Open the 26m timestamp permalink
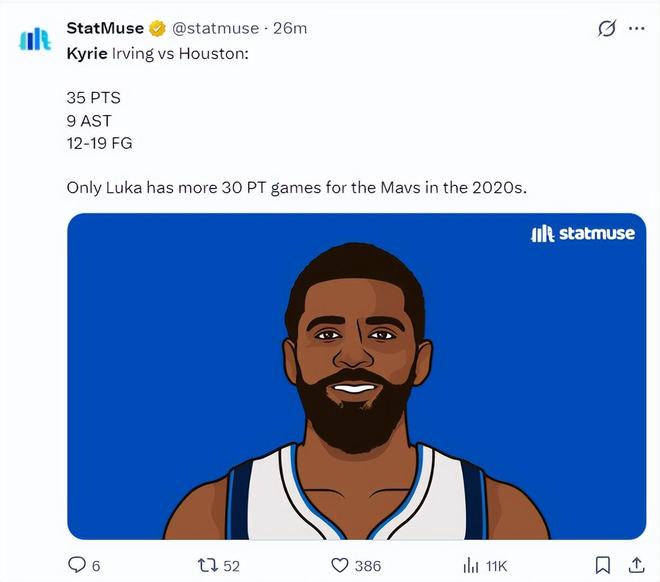660x582 pixels. (290, 28)
